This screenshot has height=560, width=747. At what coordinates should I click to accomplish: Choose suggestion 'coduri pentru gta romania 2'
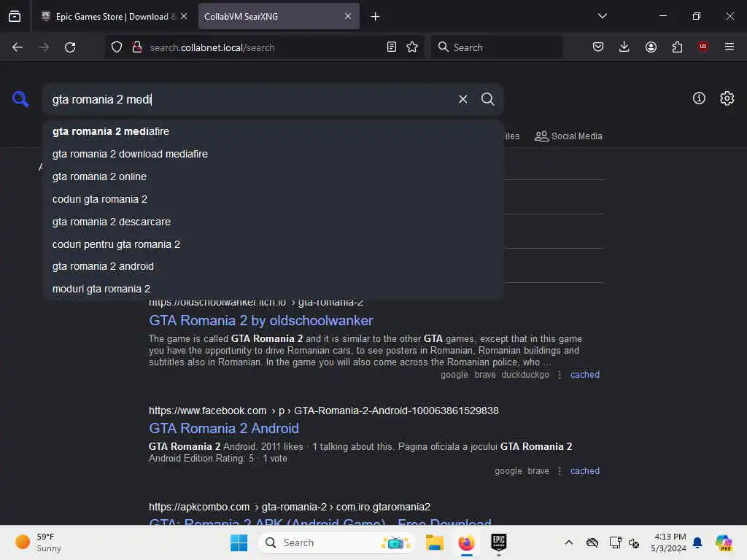(273, 244)
